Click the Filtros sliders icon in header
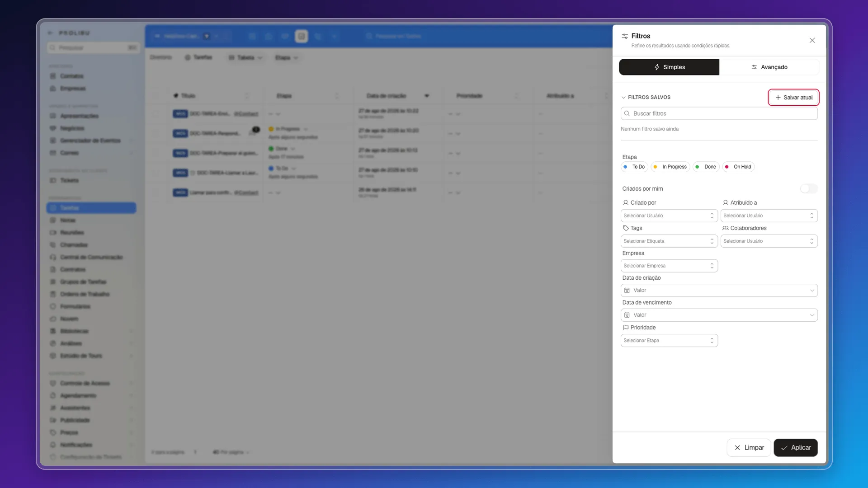Screen dimensions: 868x488 625,36
